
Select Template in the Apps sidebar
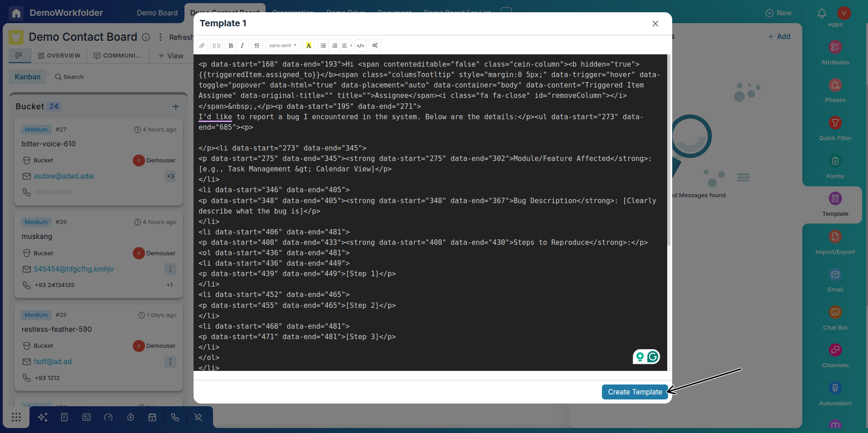tap(835, 204)
